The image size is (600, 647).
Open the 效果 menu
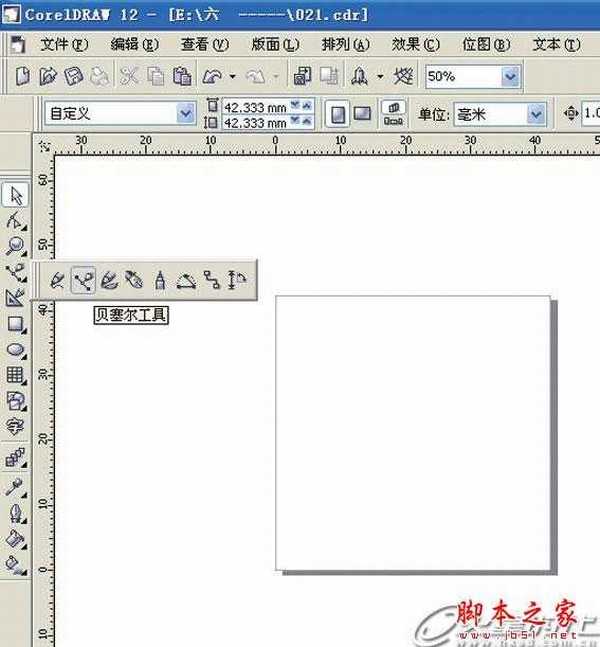click(415, 45)
